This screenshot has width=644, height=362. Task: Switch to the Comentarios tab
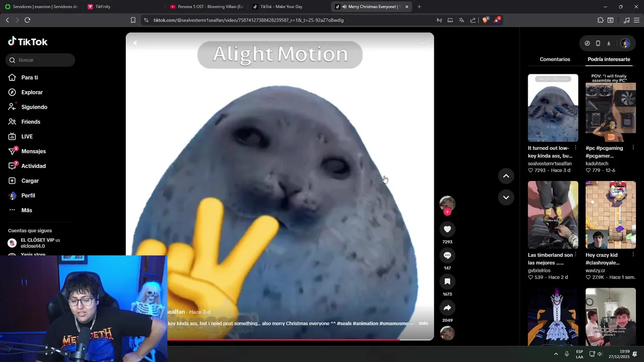[555, 59]
